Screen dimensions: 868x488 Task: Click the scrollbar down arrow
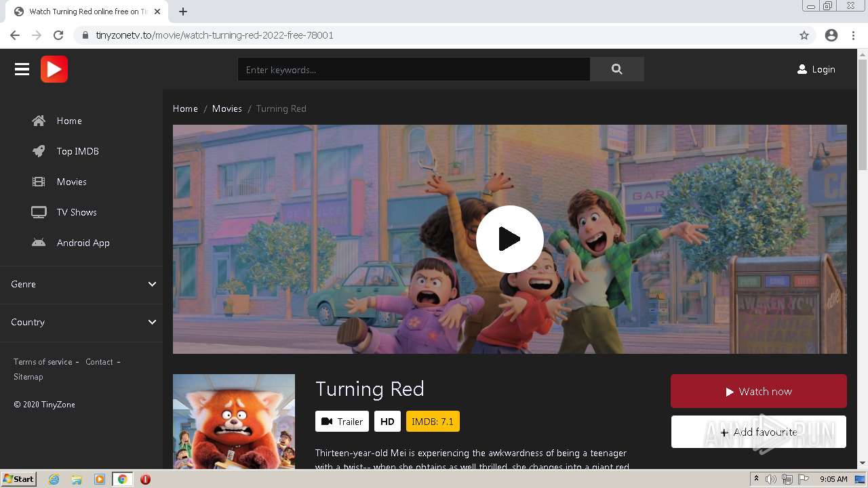[863, 463]
